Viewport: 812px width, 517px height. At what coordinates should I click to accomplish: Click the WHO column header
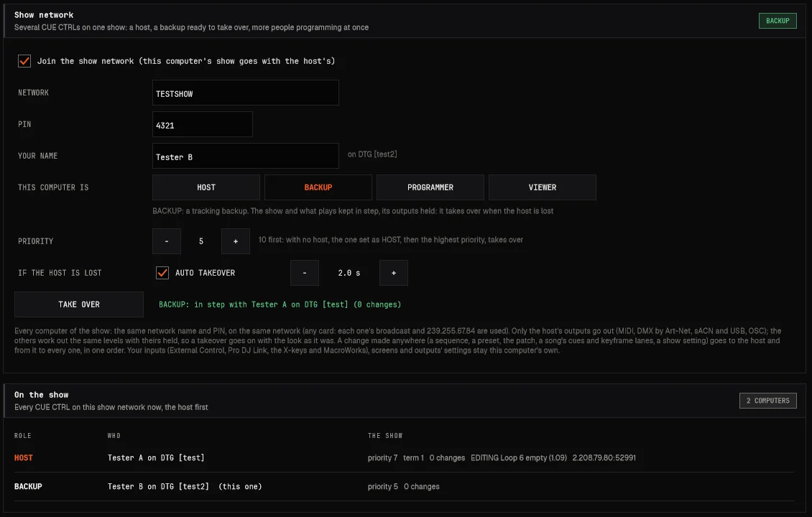point(114,436)
